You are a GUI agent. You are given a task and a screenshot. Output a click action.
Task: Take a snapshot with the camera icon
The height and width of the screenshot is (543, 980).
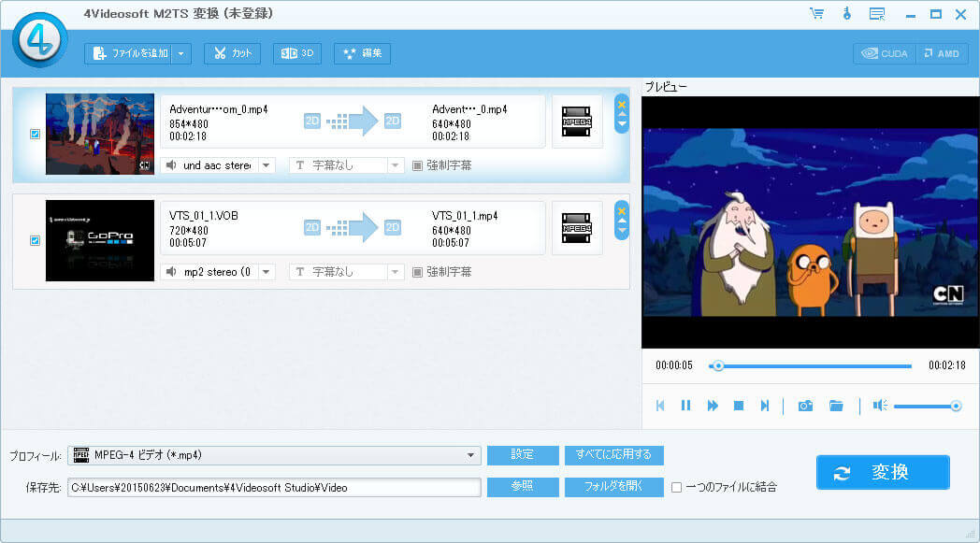coord(805,406)
